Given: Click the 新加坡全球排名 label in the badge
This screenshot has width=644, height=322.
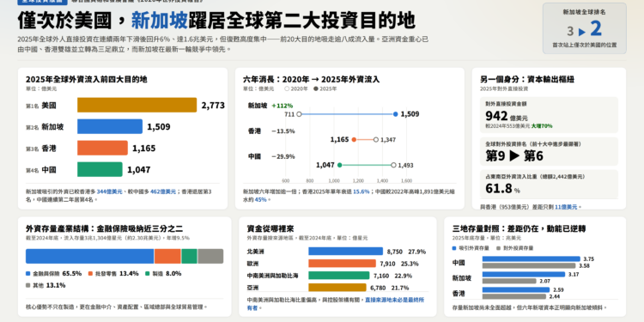Looking at the screenshot, I should [x=584, y=12].
